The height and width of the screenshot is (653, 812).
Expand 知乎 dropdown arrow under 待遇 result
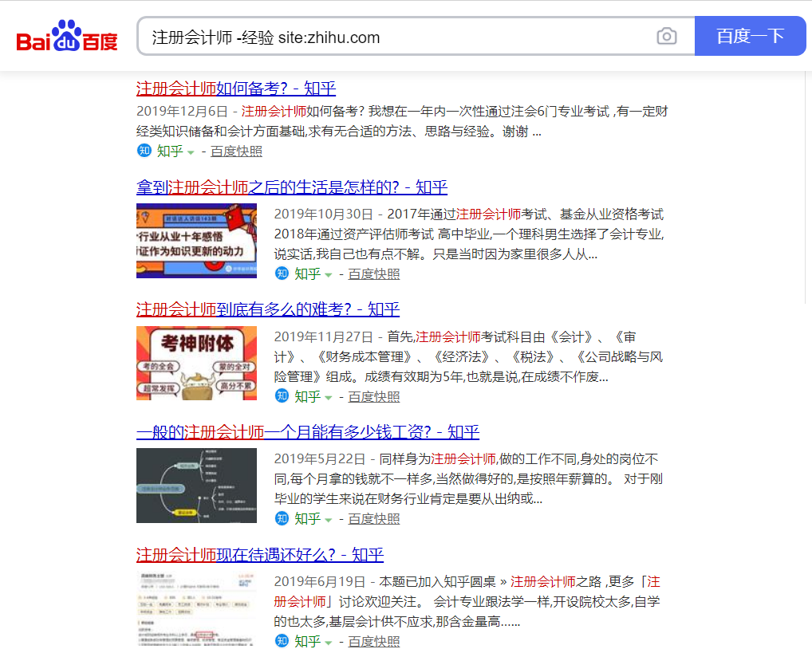[329, 643]
